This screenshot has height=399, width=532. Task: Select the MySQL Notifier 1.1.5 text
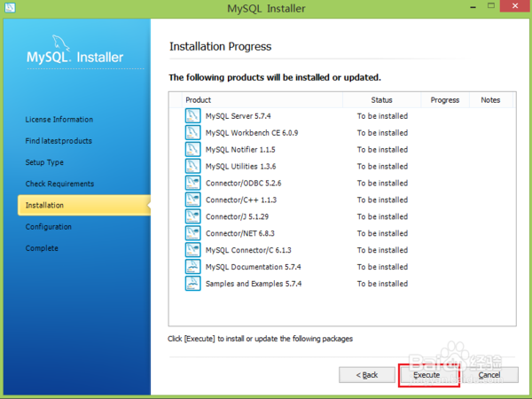click(240, 150)
